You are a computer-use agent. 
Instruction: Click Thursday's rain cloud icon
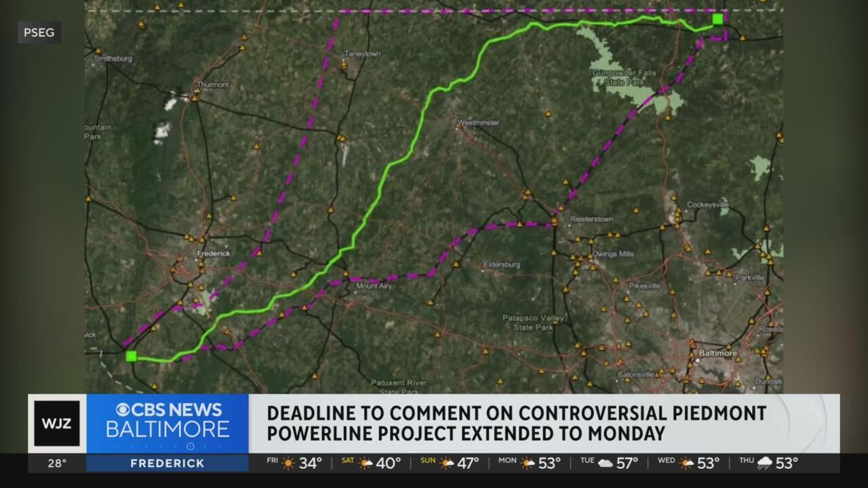(x=765, y=464)
